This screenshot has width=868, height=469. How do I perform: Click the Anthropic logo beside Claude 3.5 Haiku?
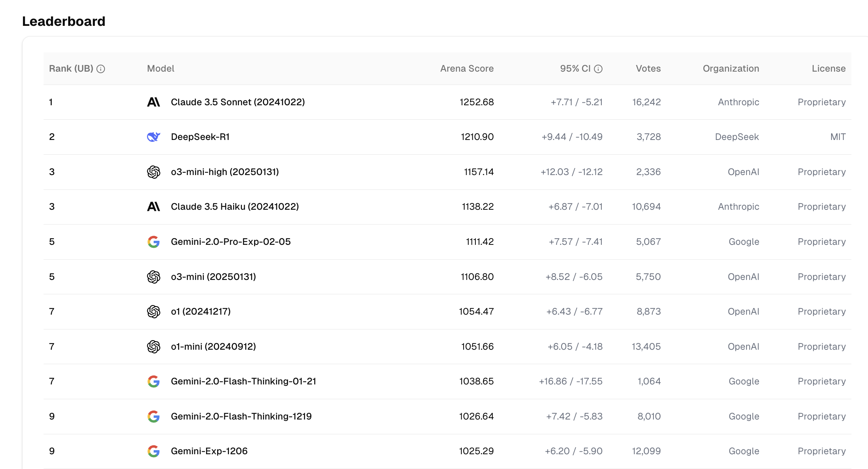pyautogui.click(x=154, y=206)
